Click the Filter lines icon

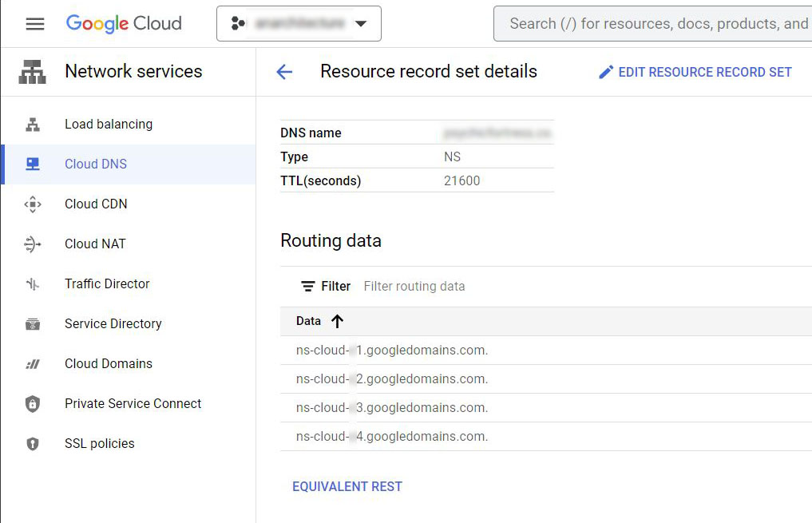click(x=308, y=287)
